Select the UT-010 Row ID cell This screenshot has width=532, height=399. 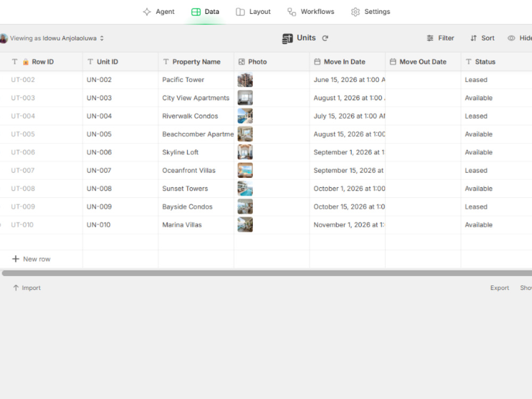point(41,225)
